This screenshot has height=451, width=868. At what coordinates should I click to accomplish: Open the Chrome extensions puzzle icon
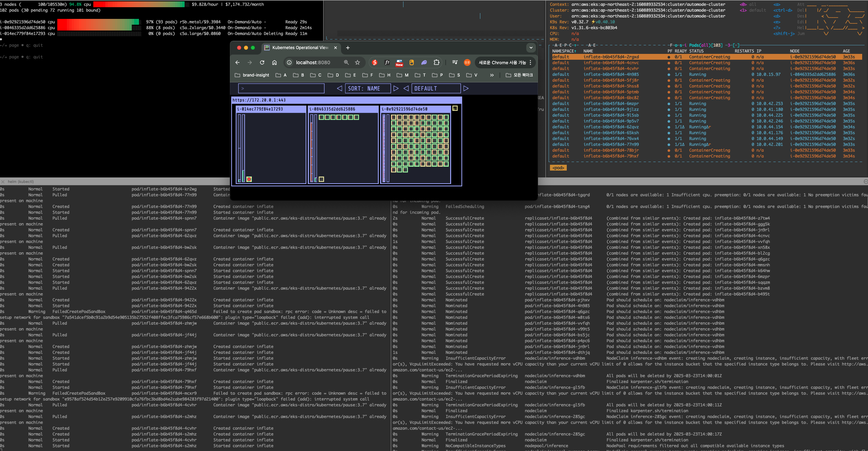(436, 62)
